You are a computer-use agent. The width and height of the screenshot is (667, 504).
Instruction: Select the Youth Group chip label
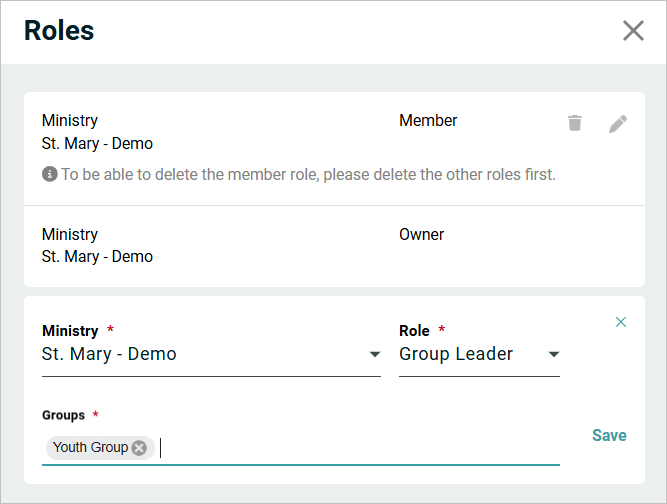90,447
